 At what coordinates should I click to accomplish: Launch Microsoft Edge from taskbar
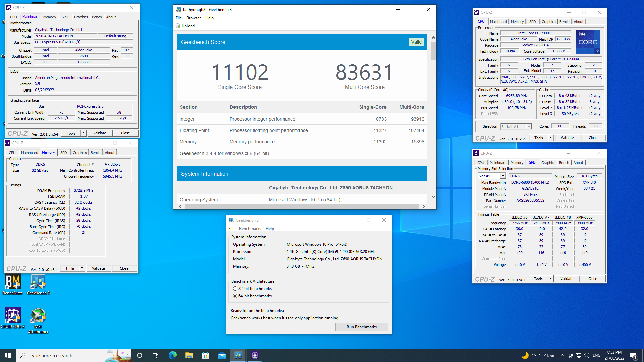[x=172, y=355]
